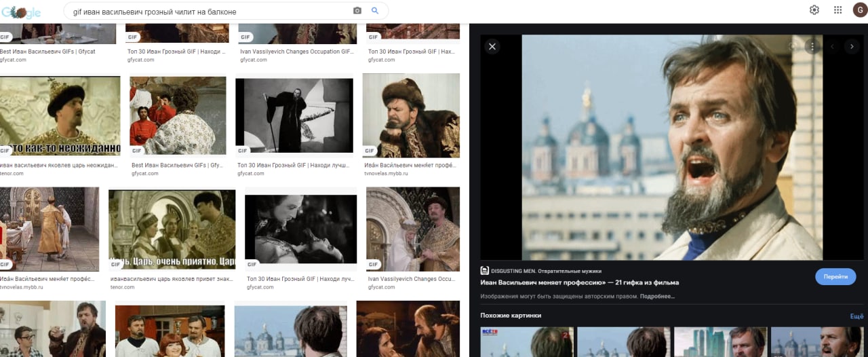
Task: Open the Google account avatar
Action: point(861,10)
